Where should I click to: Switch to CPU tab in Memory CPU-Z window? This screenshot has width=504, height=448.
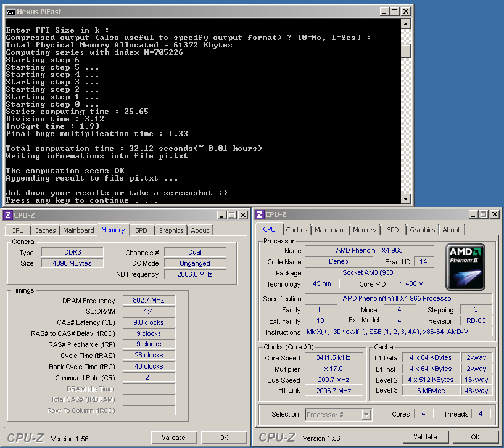(17, 230)
